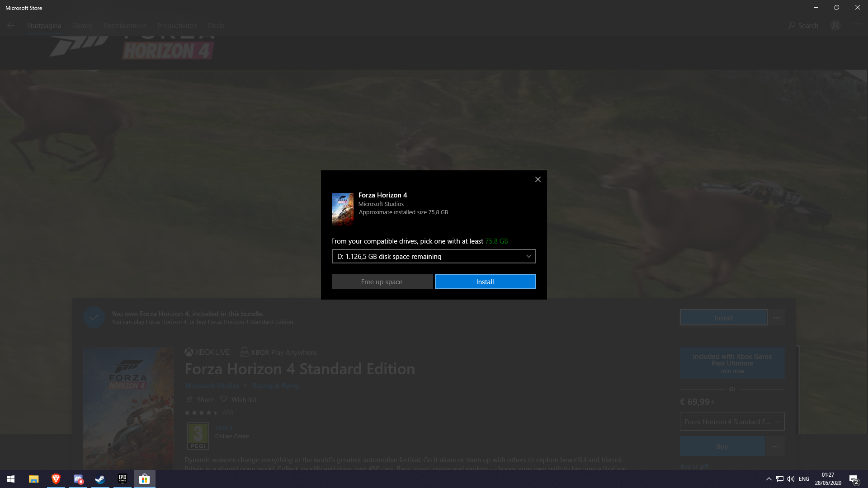Click the Search magnifier in Store
The width and height of the screenshot is (868, 488).
(792, 25)
